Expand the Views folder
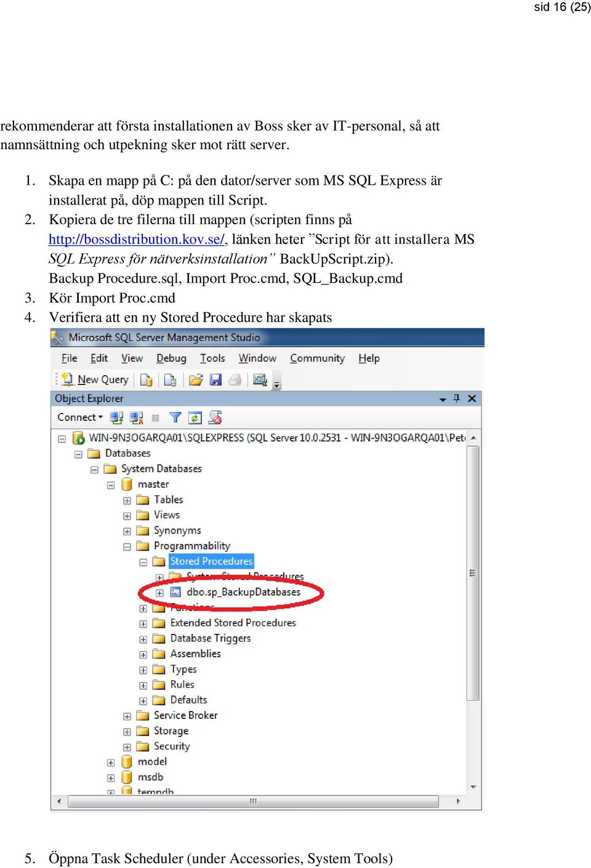 point(127,516)
